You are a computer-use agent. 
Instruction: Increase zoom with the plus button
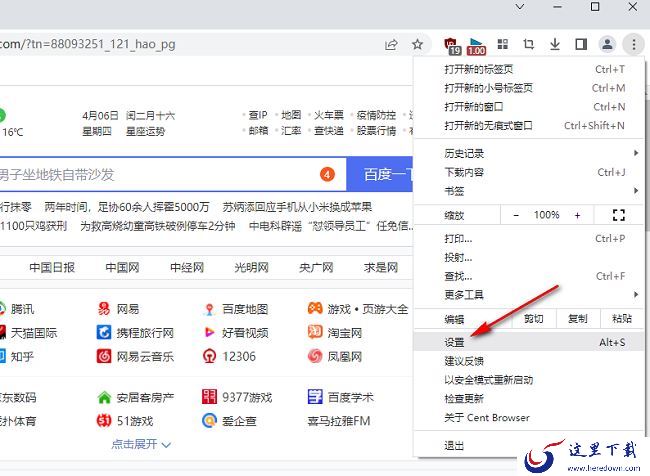pos(577,215)
